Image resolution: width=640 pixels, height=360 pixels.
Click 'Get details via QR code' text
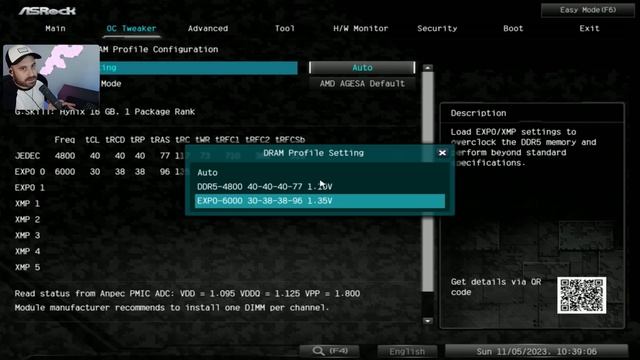(x=496, y=287)
